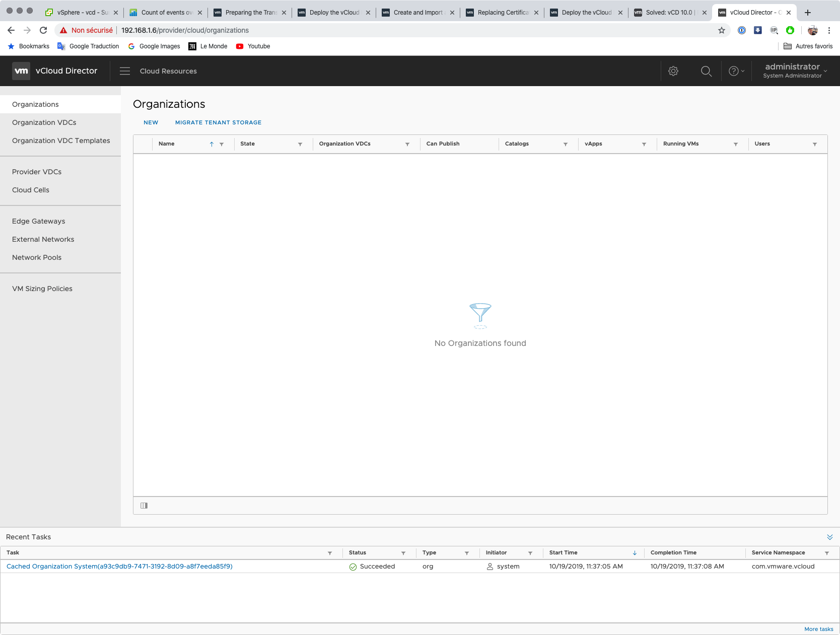This screenshot has height=635, width=840.
Task: Click the browser address bar
Action: coord(403,30)
